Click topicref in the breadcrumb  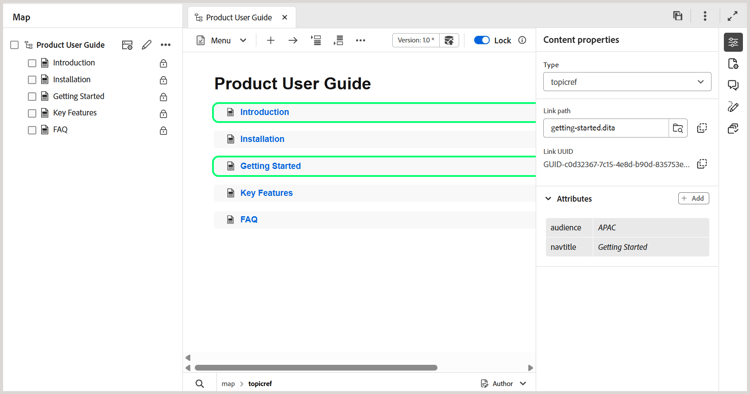coord(260,383)
